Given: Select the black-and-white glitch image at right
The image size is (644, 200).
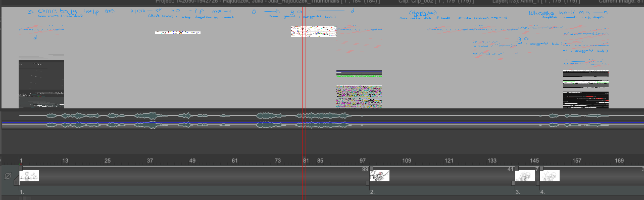Looking at the screenshot, I should pos(586,89).
